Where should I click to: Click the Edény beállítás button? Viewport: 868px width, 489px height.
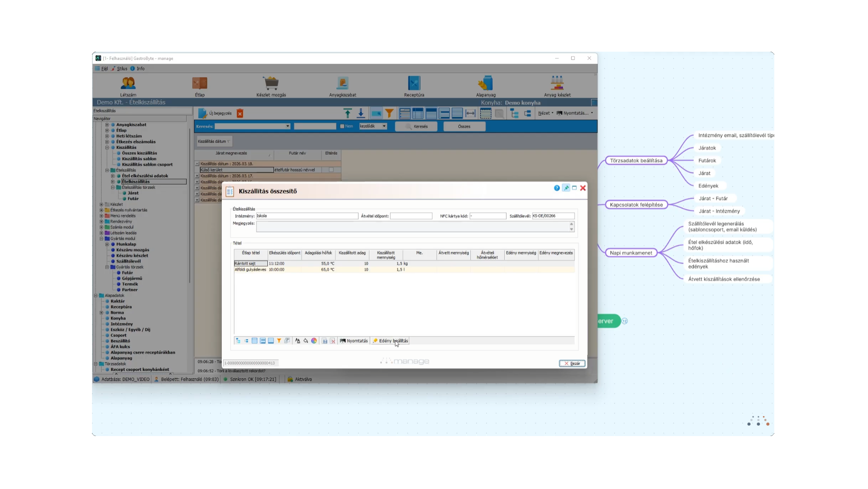coord(390,341)
